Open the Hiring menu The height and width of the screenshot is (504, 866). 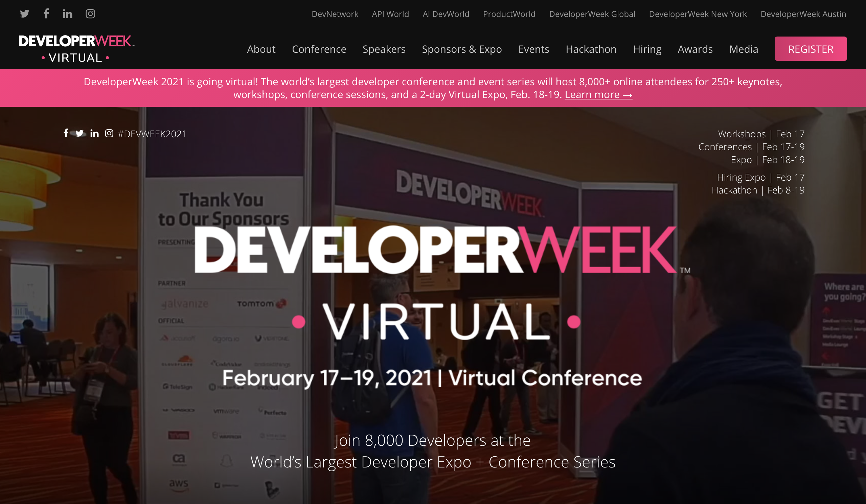point(647,49)
